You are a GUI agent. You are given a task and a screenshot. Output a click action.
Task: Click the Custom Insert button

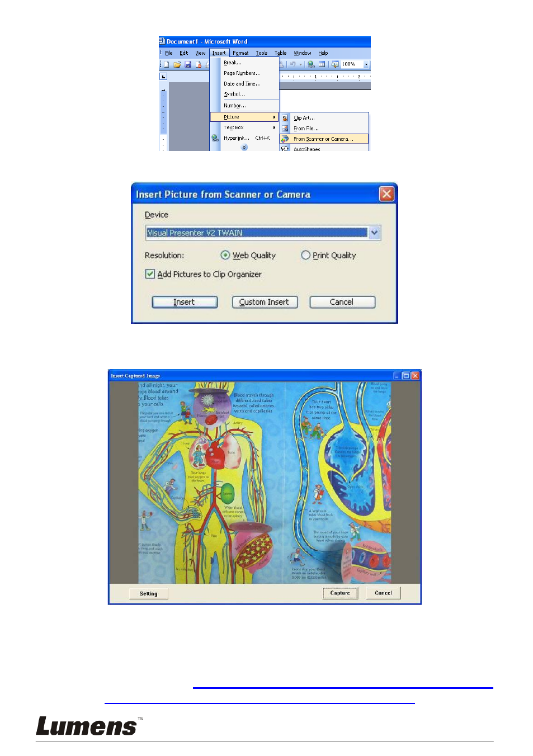coord(265,302)
